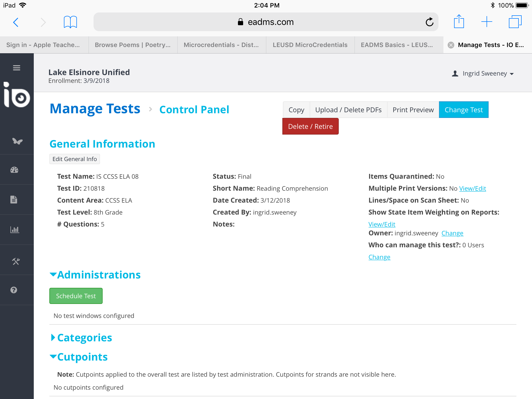532x399 pixels.
Task: Collapse the Administrations section
Action: [x=95, y=275]
